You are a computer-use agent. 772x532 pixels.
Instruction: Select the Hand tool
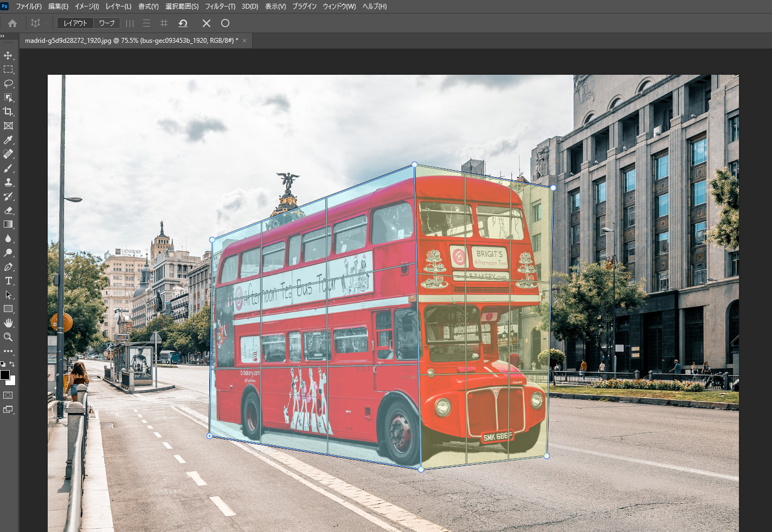coord(8,323)
